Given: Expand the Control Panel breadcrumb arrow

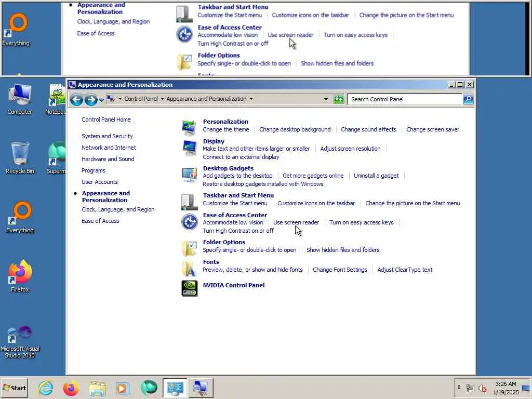Looking at the screenshot, I should [162, 99].
